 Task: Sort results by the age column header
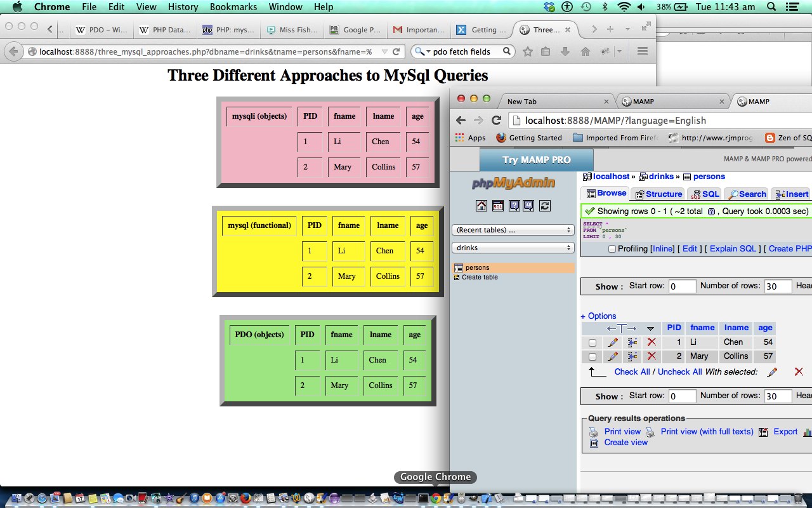click(x=765, y=328)
